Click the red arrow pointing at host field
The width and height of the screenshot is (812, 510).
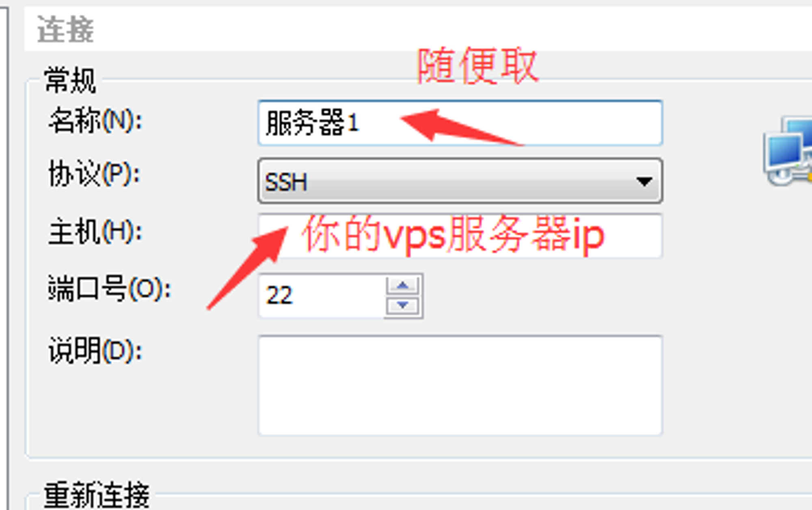pos(248,268)
